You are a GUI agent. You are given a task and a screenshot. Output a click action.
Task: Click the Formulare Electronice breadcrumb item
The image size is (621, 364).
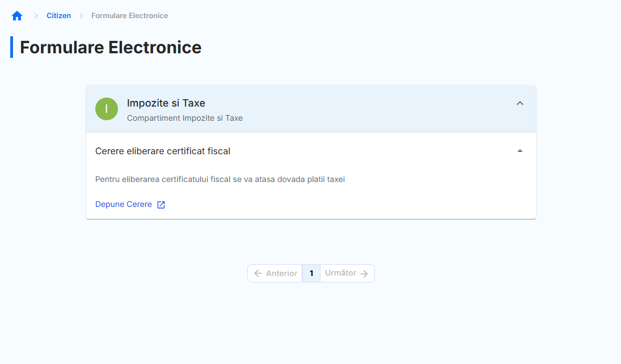pyautogui.click(x=129, y=16)
